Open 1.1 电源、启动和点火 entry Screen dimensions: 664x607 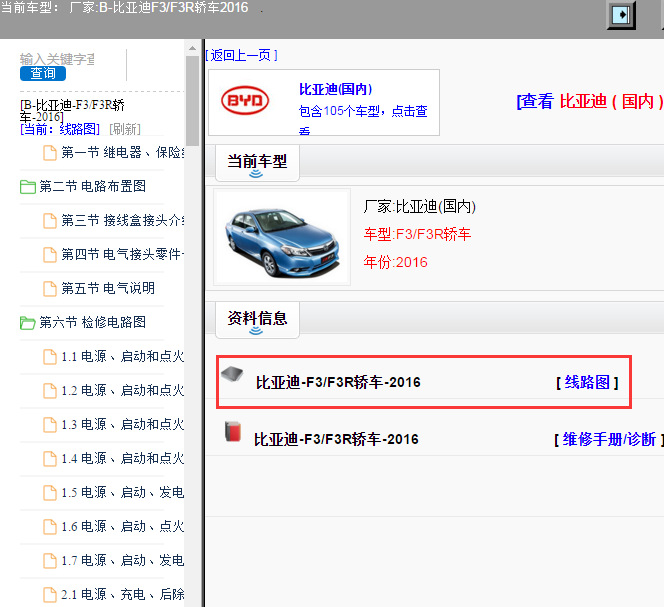pyautogui.click(x=123, y=356)
